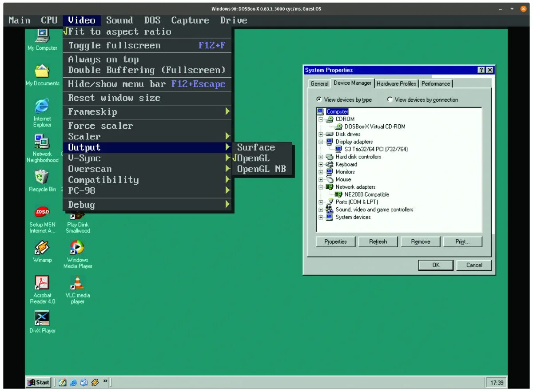Choose the checked OpenGL output mode

click(262, 158)
